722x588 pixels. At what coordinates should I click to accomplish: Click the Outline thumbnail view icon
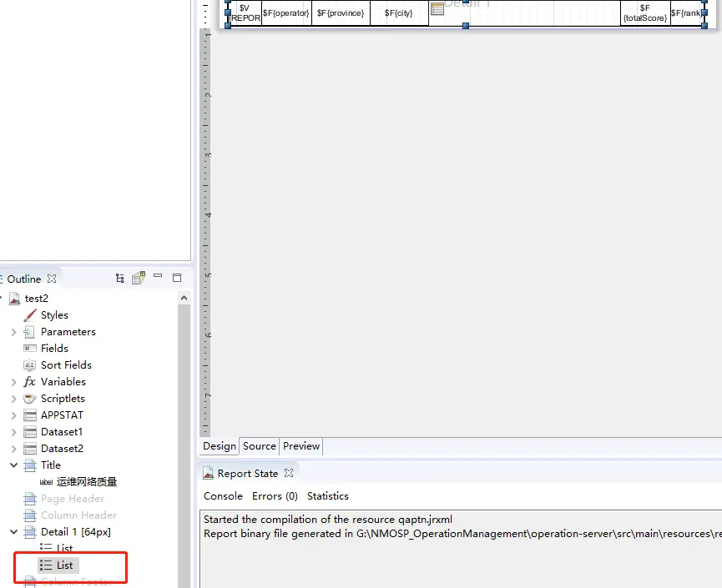(139, 278)
